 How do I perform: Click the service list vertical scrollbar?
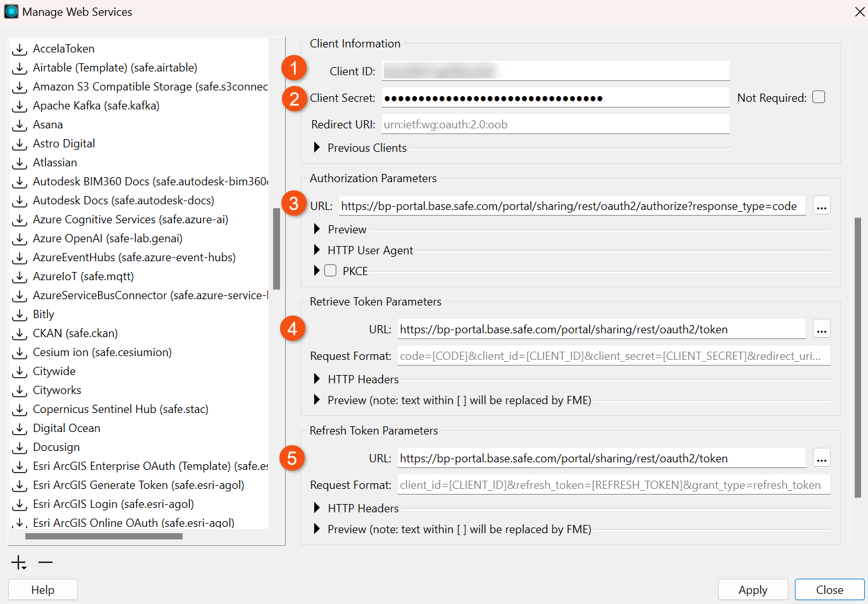click(x=276, y=249)
